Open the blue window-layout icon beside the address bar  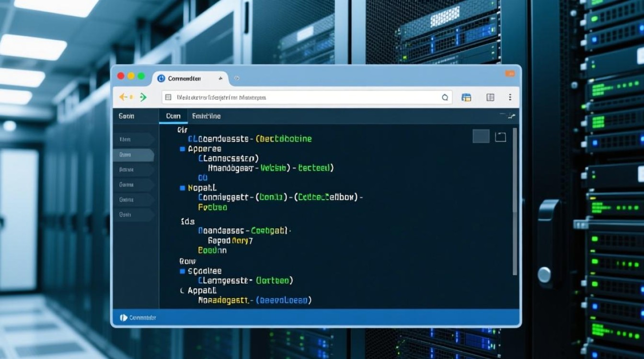[466, 97]
